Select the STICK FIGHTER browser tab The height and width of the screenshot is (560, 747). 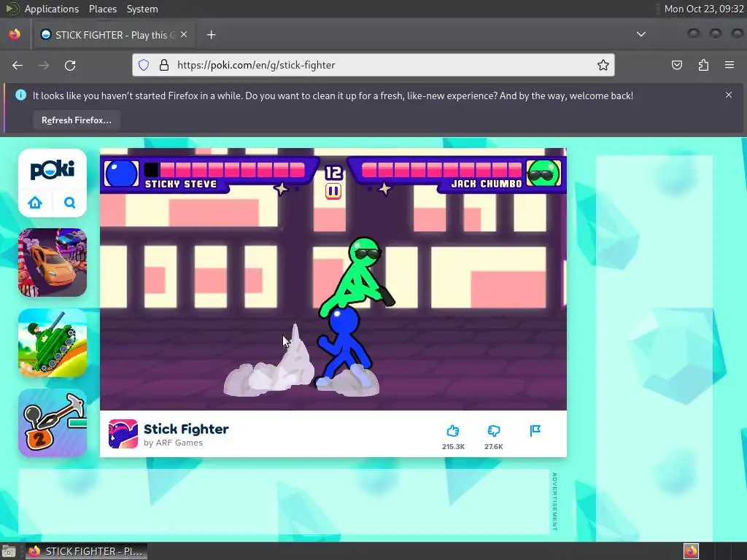click(113, 35)
